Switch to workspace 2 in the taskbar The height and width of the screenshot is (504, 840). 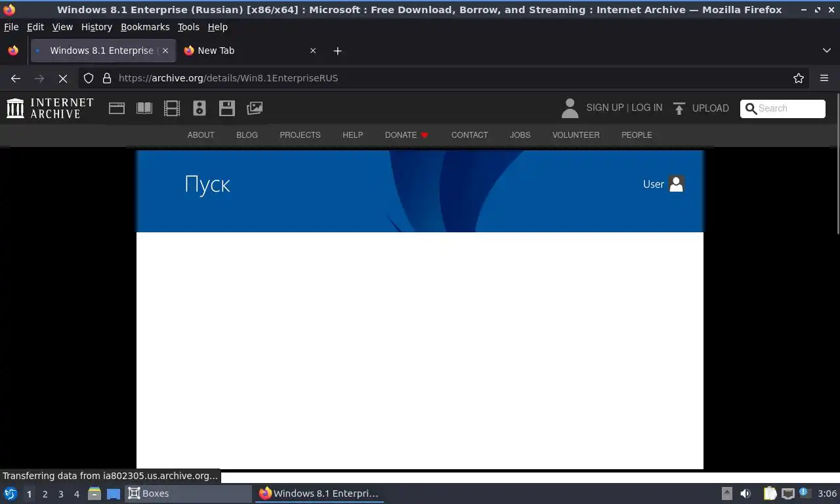(45, 493)
